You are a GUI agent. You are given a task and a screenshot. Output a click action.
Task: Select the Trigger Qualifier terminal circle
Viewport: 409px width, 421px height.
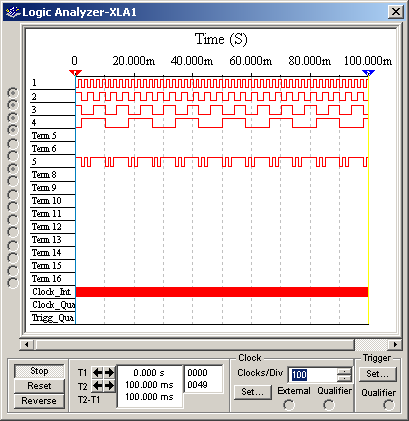pyautogui.click(x=389, y=405)
